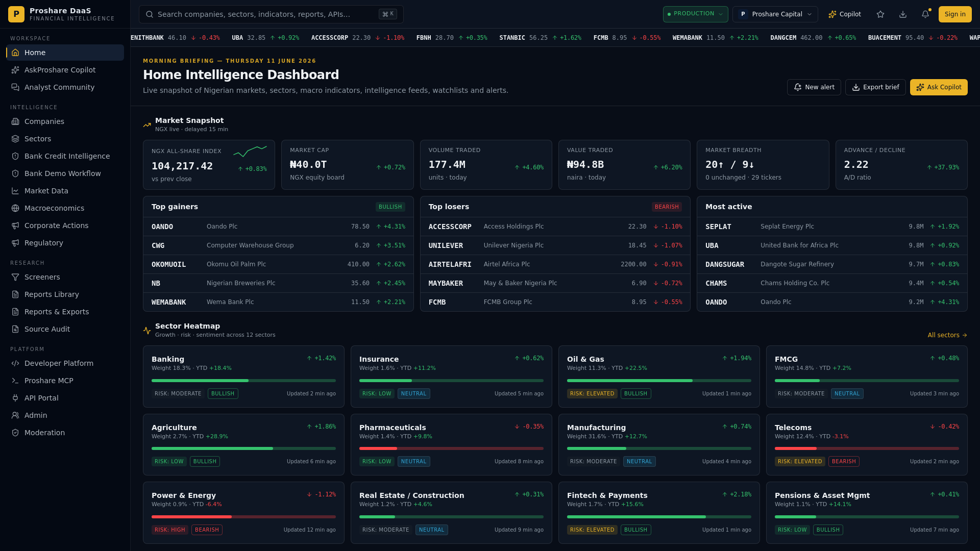Viewport: 980px width, 551px height.
Task: Select ACCESSCORP row in Top losers
Action: pyautogui.click(x=555, y=227)
